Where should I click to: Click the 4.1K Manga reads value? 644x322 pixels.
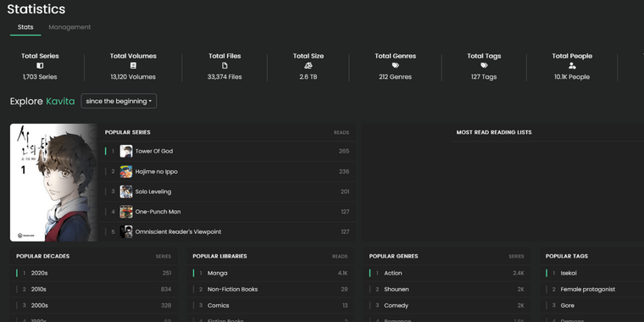pyautogui.click(x=343, y=273)
